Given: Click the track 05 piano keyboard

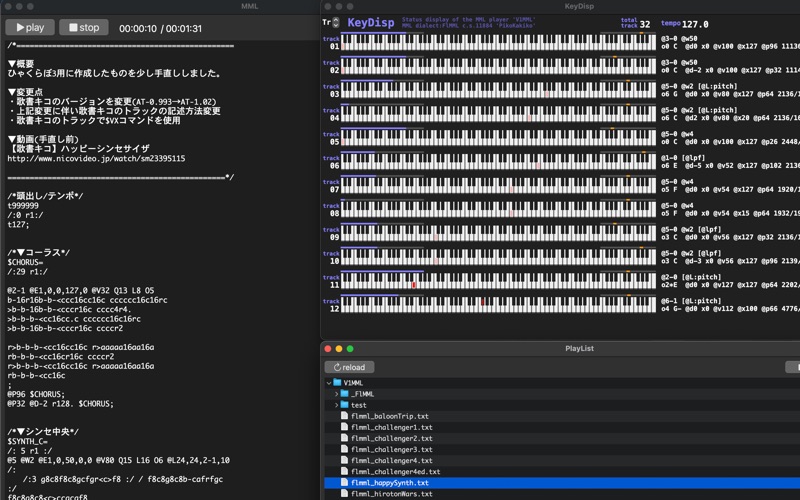Looking at the screenshot, I should 498,138.
